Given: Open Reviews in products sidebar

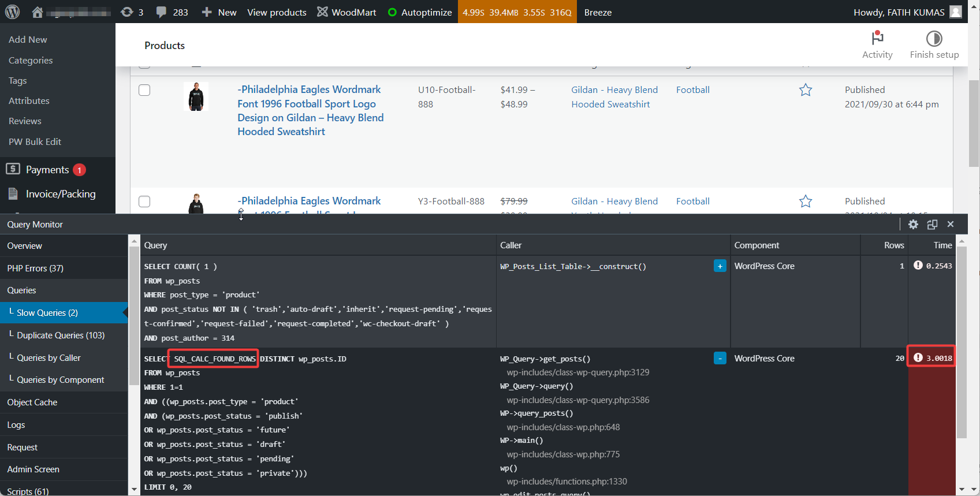Looking at the screenshot, I should point(25,121).
